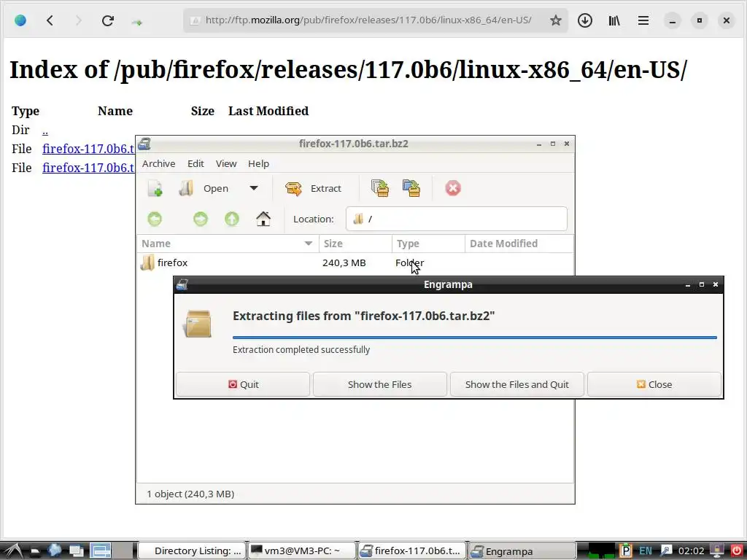Click the extraction progress bar
The image size is (747, 560).
(474, 338)
